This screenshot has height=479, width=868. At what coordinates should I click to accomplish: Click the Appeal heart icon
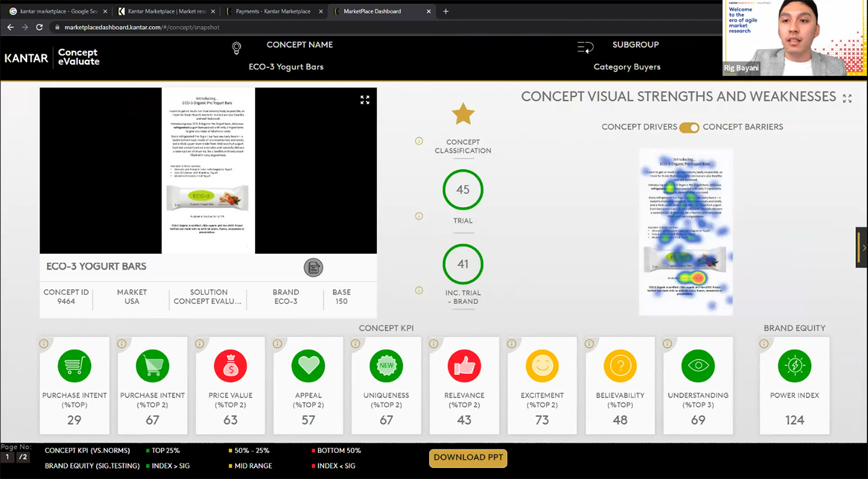pyautogui.click(x=308, y=366)
